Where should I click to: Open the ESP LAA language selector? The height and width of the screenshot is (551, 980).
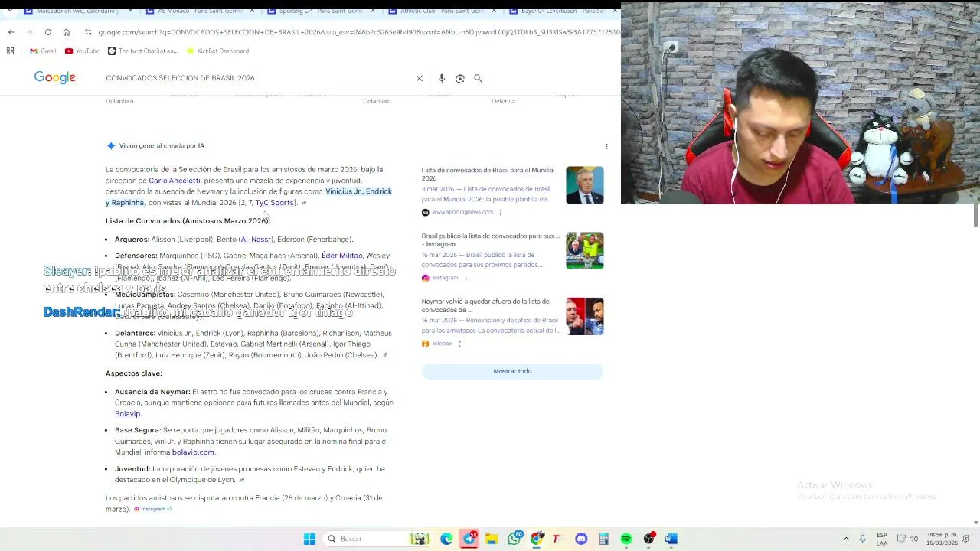[882, 539]
